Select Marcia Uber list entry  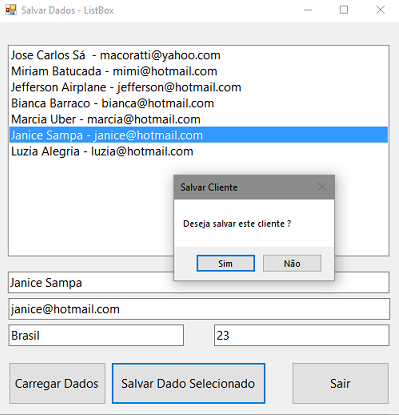(x=199, y=119)
